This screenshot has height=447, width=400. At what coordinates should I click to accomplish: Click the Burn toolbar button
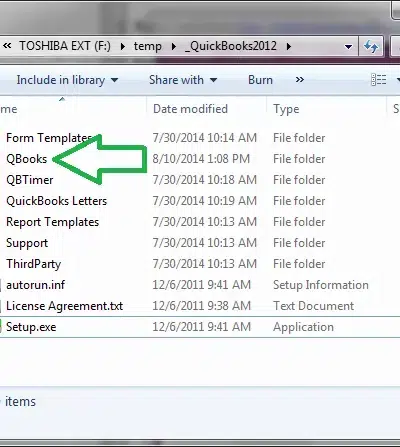(260, 80)
